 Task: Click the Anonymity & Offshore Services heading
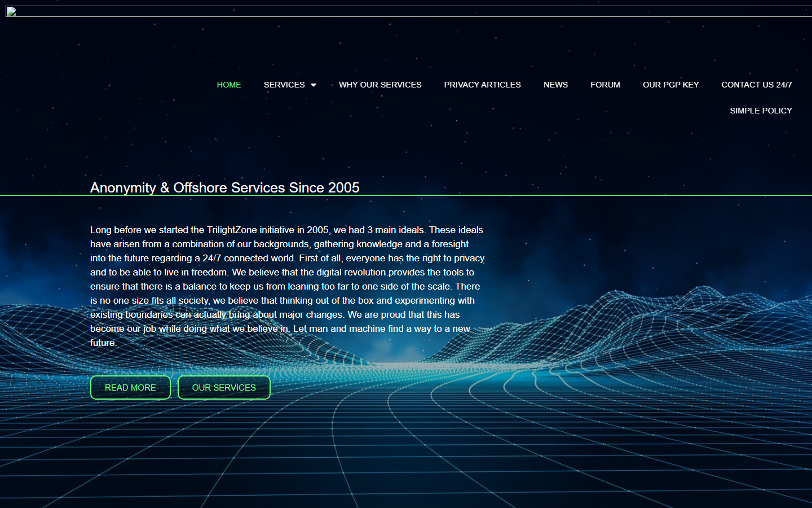pyautogui.click(x=224, y=187)
